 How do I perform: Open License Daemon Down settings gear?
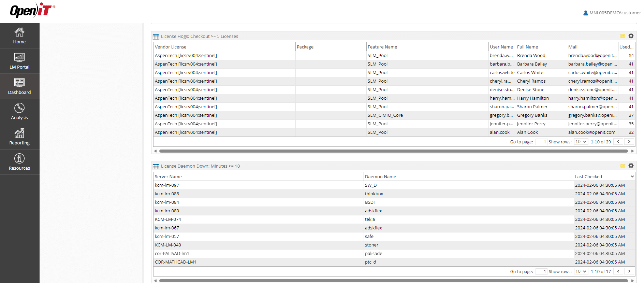(631, 166)
